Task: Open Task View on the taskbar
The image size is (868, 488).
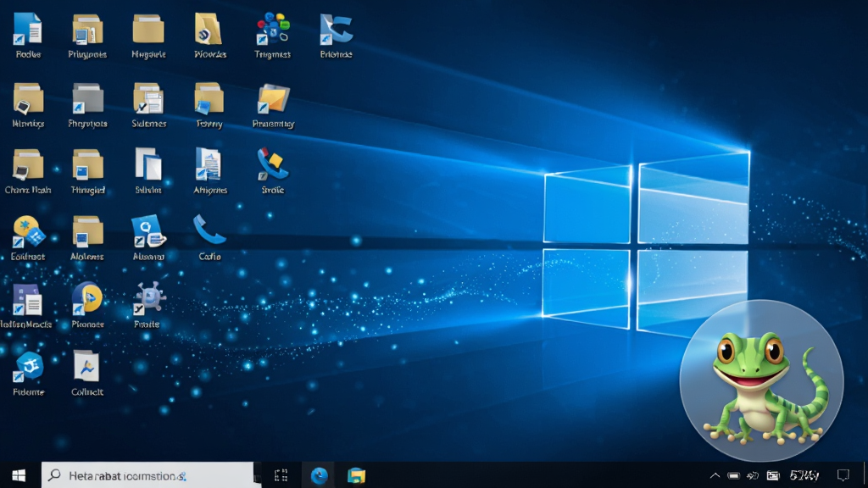Action: click(281, 475)
